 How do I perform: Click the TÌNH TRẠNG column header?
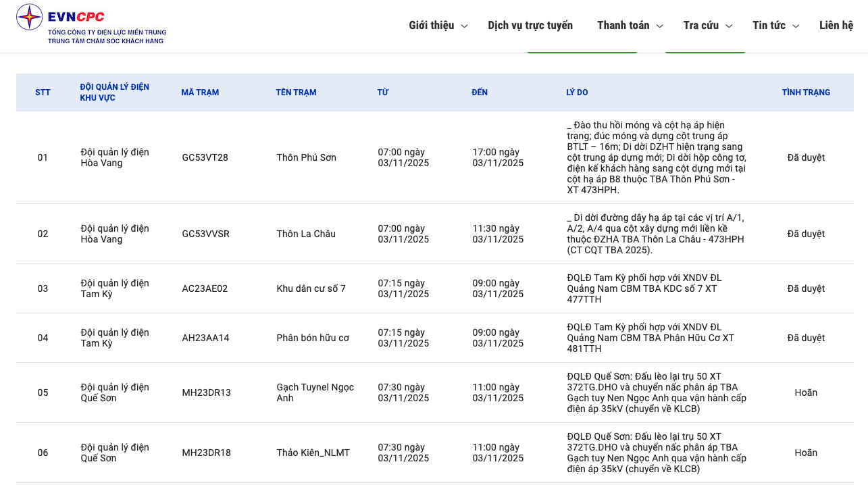806,93
